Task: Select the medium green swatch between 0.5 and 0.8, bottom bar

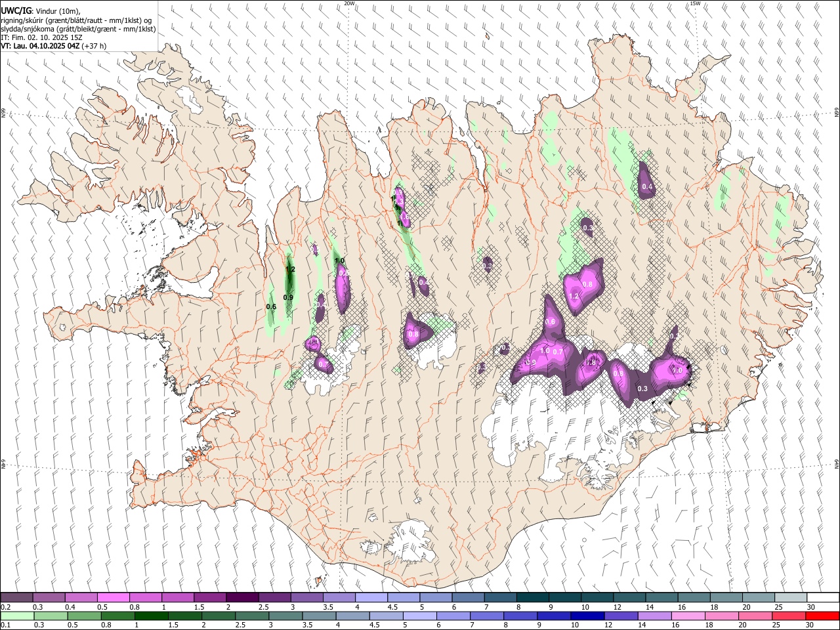Action: (84, 616)
